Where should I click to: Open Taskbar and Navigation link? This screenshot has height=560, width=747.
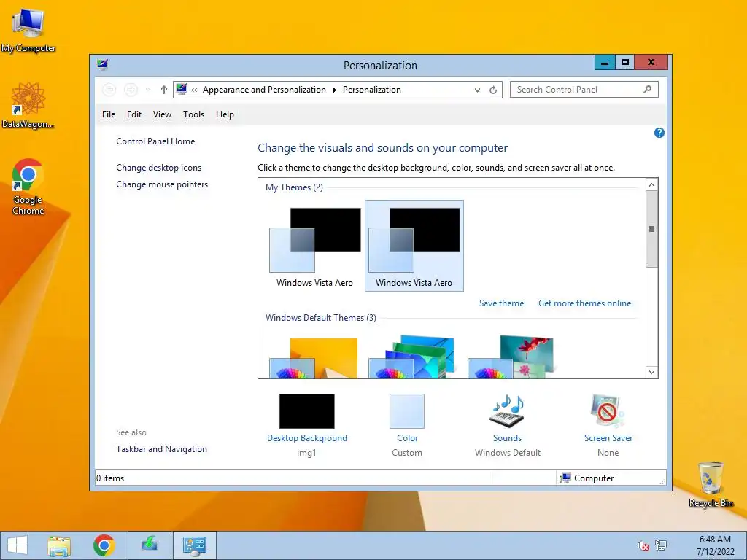[161, 449]
